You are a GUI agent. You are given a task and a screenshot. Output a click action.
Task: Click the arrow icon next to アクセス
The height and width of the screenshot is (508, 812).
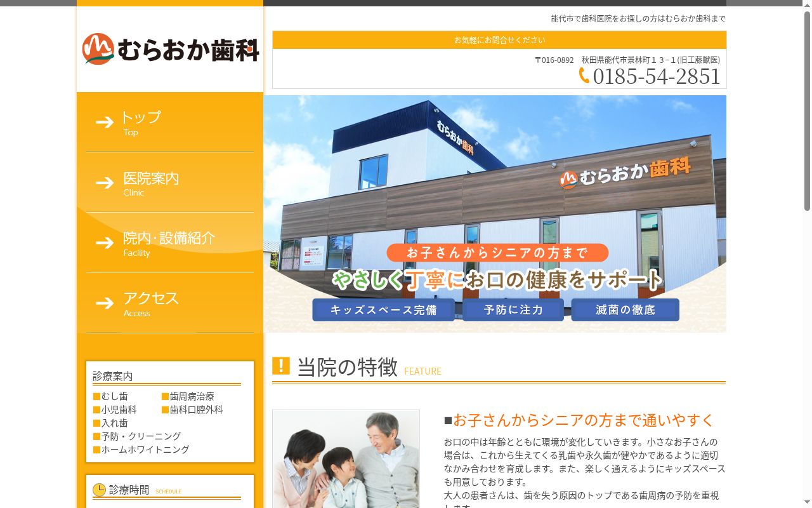[x=105, y=303]
